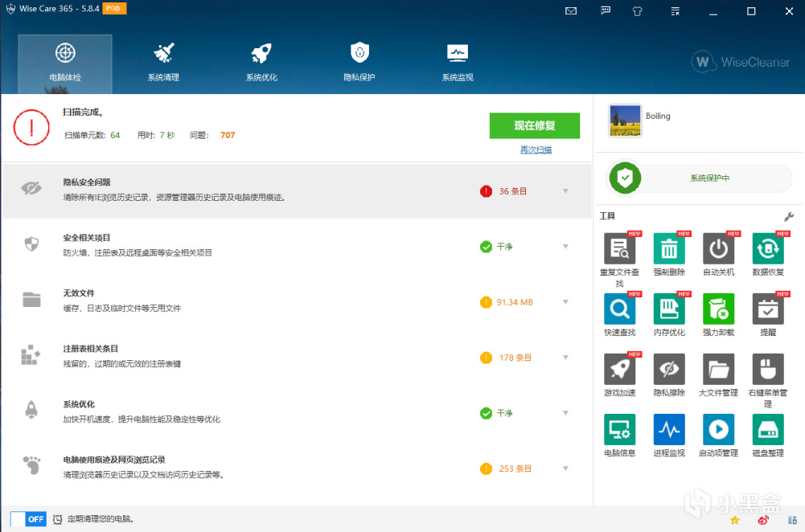Open the 重复文件查找 tool
Viewport: 805px width, 532px height.
619,249
